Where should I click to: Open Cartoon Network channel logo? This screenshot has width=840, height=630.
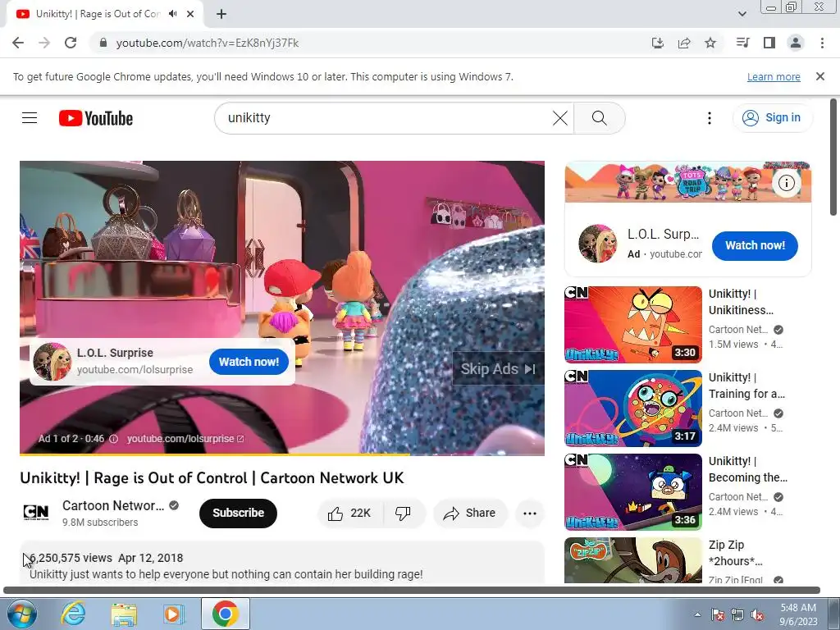pyautogui.click(x=36, y=513)
